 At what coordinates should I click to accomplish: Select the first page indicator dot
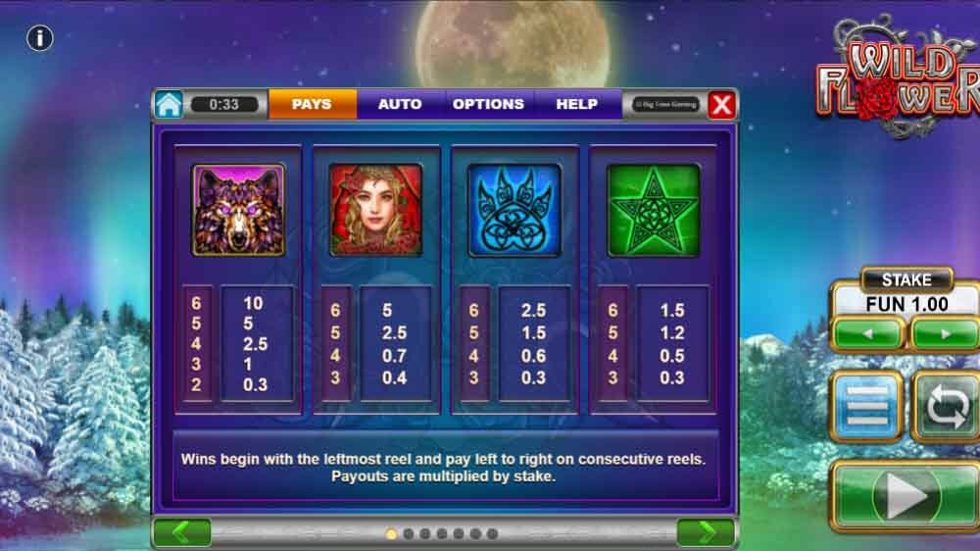[x=391, y=534]
